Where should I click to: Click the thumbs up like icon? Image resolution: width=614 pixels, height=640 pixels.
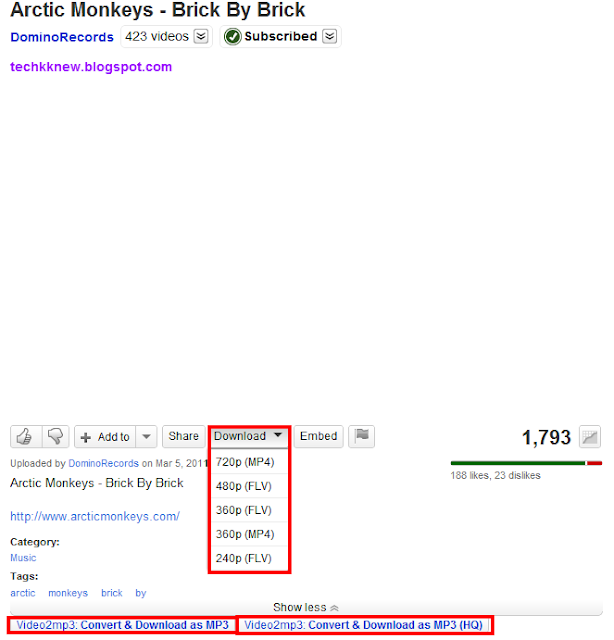click(x=26, y=437)
